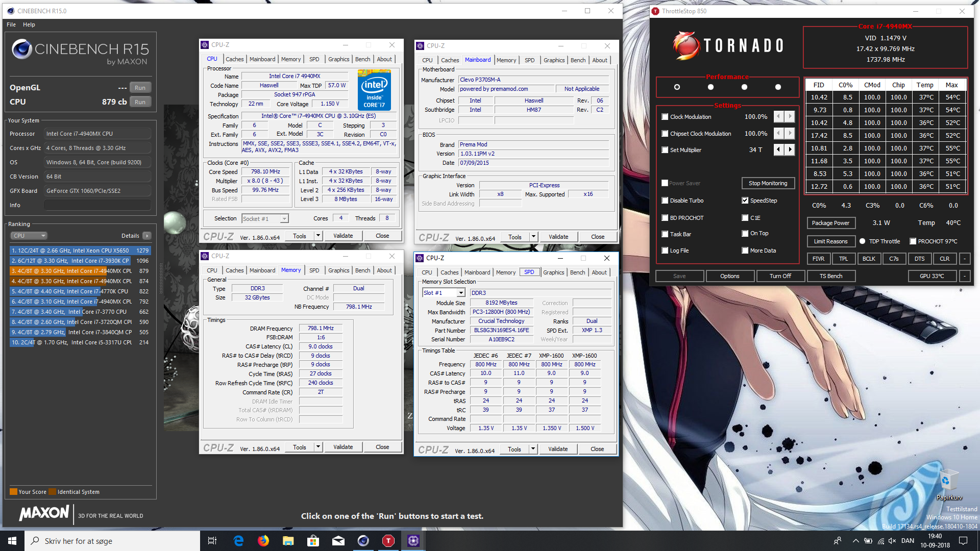The height and width of the screenshot is (551, 980).
Task: Click the minus button next to GPU 33°C
Action: [965, 276]
